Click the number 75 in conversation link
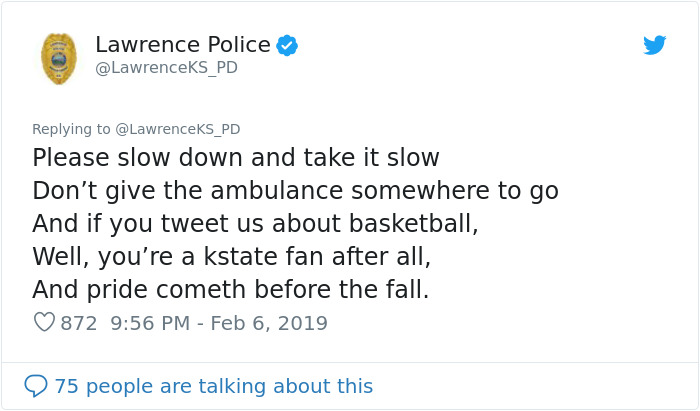This screenshot has width=700, height=411. click(x=66, y=386)
